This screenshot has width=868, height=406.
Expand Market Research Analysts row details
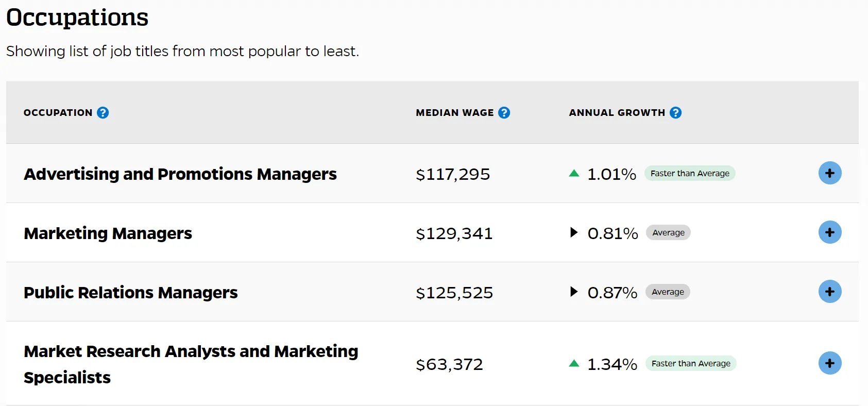[x=830, y=363]
